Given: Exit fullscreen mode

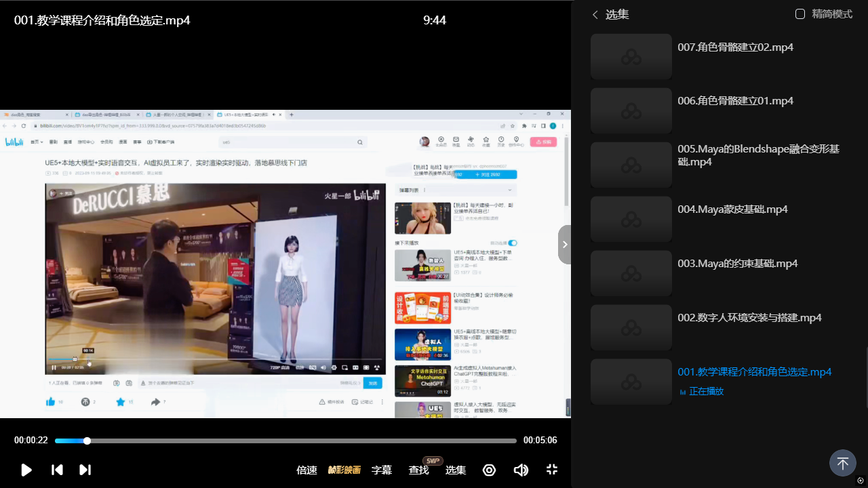Looking at the screenshot, I should click(x=552, y=470).
